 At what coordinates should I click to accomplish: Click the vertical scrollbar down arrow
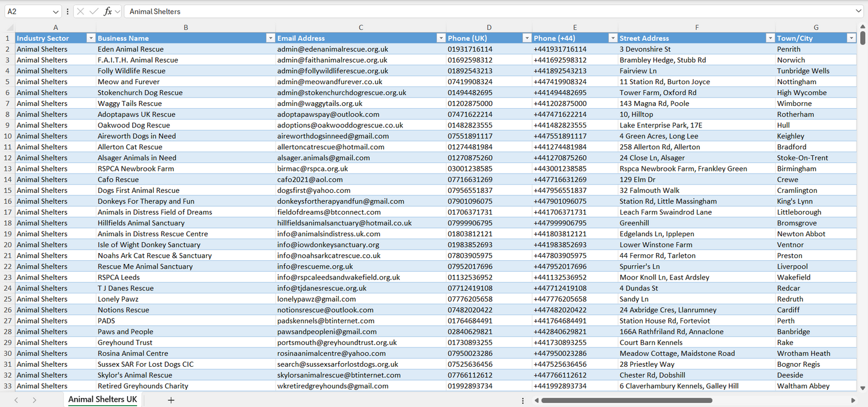(863, 388)
